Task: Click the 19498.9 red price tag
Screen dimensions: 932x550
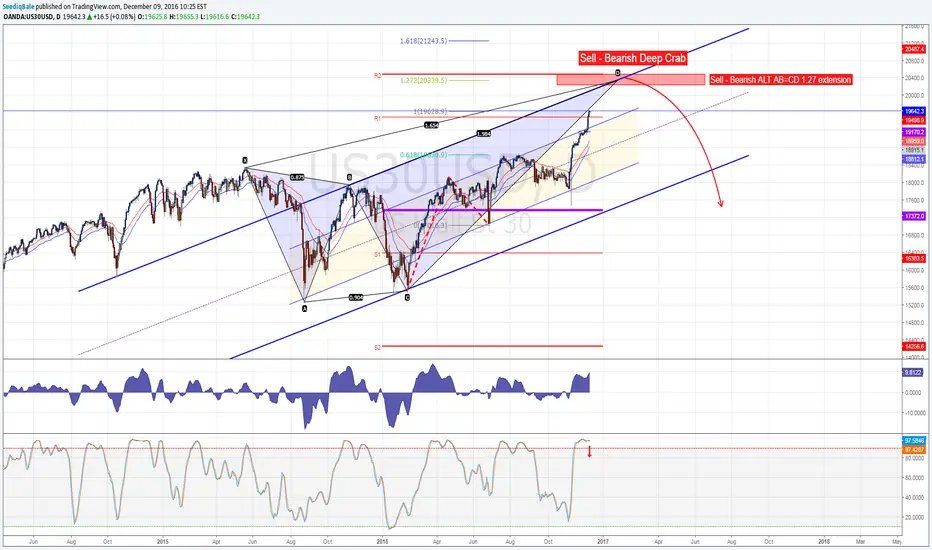Action: coord(914,120)
